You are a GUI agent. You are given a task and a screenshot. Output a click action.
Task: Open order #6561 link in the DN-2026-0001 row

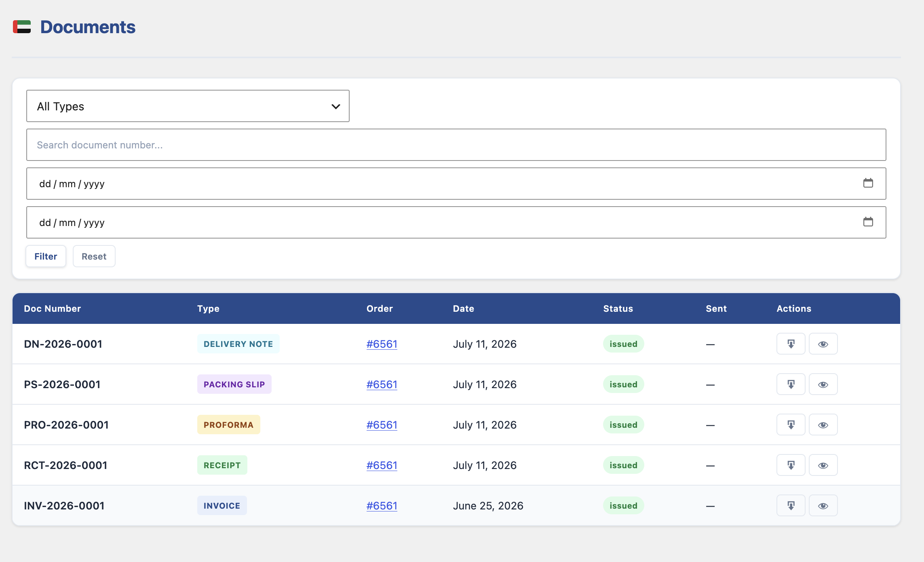coord(382,344)
